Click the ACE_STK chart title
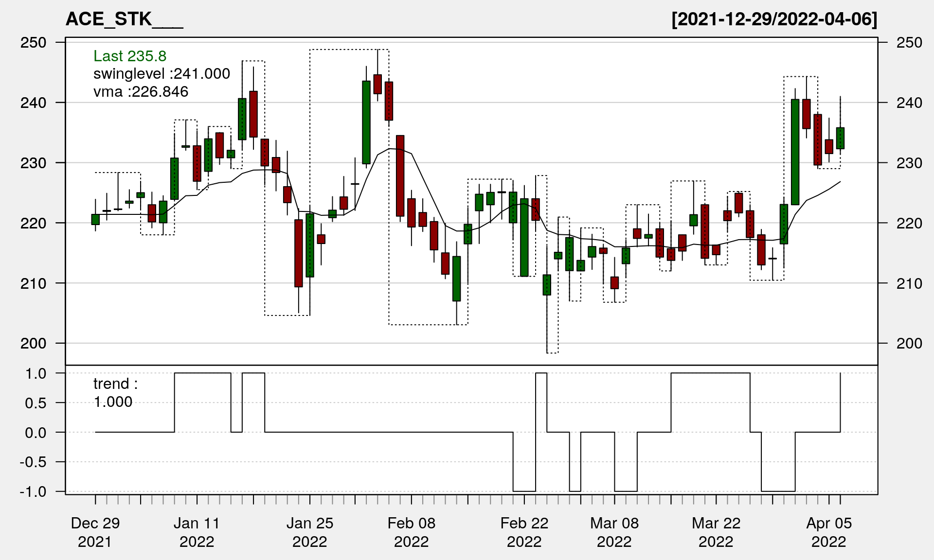The image size is (934, 560). point(124,19)
